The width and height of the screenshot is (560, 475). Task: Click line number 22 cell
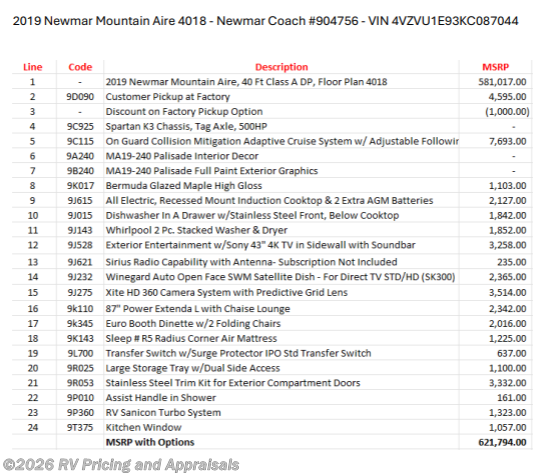(33, 398)
